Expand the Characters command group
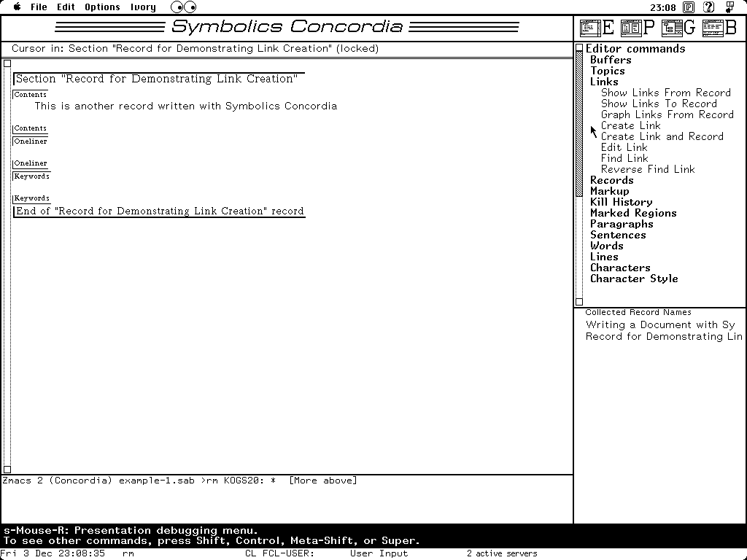This screenshot has height=560, width=747. [x=620, y=268]
